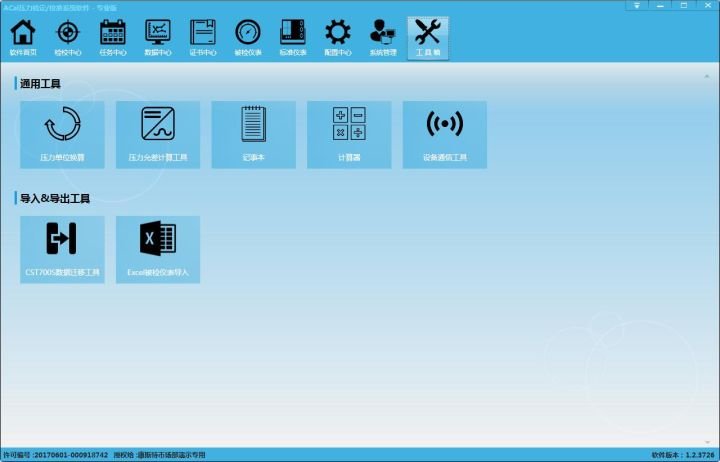
Task: Launch the 压力允差计算工具 tile
Action: click(158, 135)
